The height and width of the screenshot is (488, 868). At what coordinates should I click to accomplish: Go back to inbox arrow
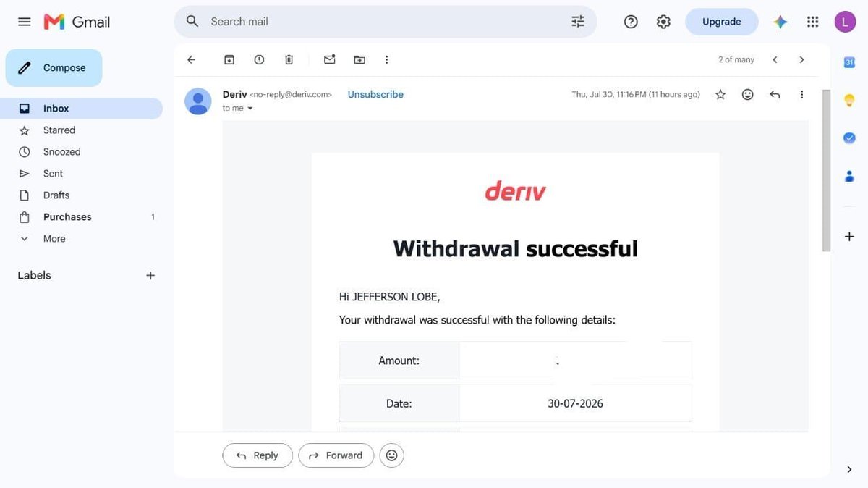click(x=192, y=59)
